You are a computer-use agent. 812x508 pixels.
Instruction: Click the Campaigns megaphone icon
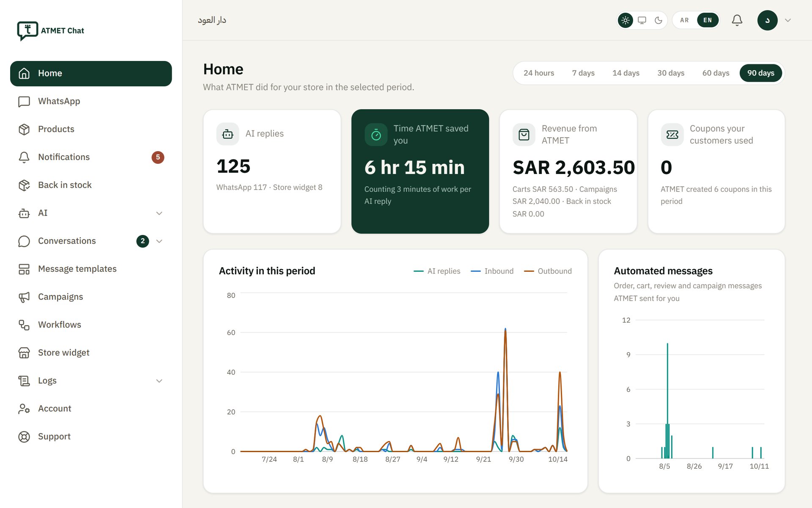click(24, 297)
